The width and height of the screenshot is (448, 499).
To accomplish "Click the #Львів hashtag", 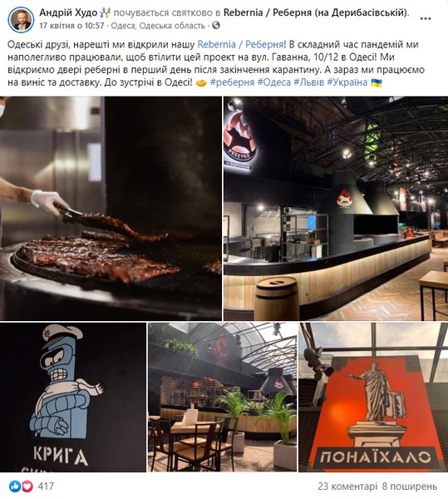I will click(308, 82).
